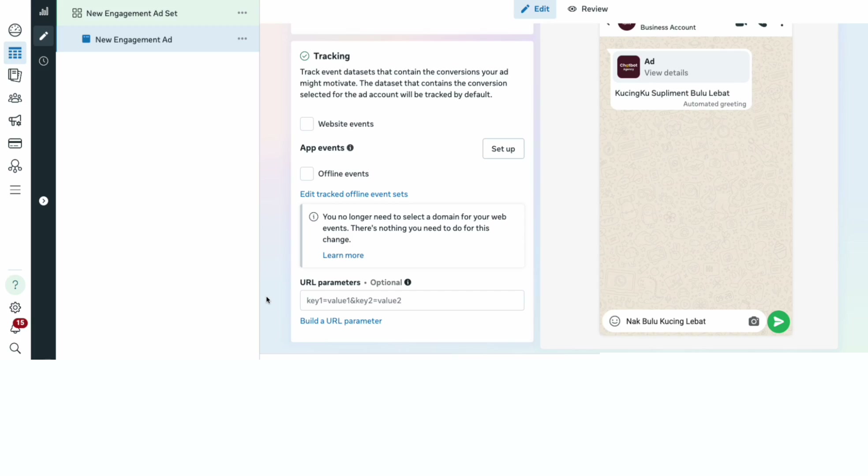The height and width of the screenshot is (476, 868).
Task: Click the search magnifier icon in sidebar
Action: (15, 349)
